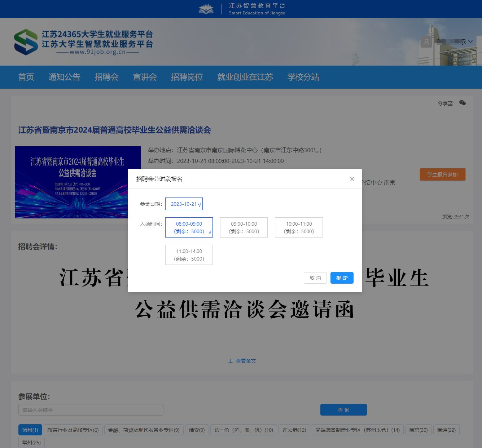Open 学校分站 in the navigation bar
The width and height of the screenshot is (482, 448).
tap(303, 77)
